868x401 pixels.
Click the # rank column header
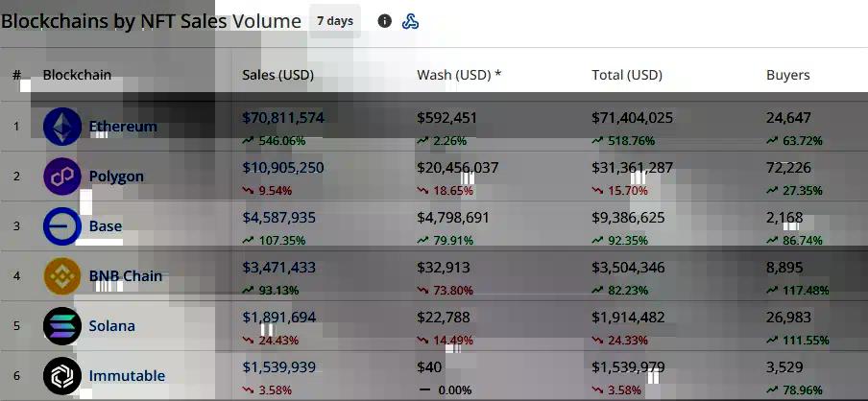click(x=16, y=75)
